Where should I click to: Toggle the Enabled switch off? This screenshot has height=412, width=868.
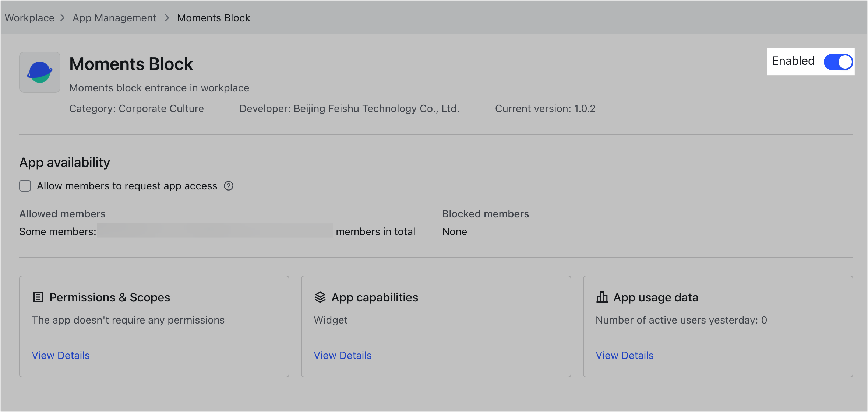[x=838, y=62]
